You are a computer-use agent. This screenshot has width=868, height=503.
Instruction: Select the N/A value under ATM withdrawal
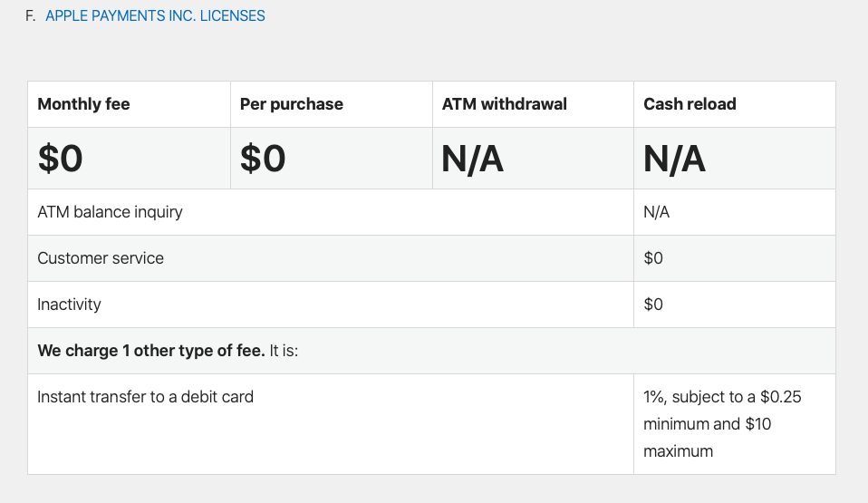coord(472,159)
